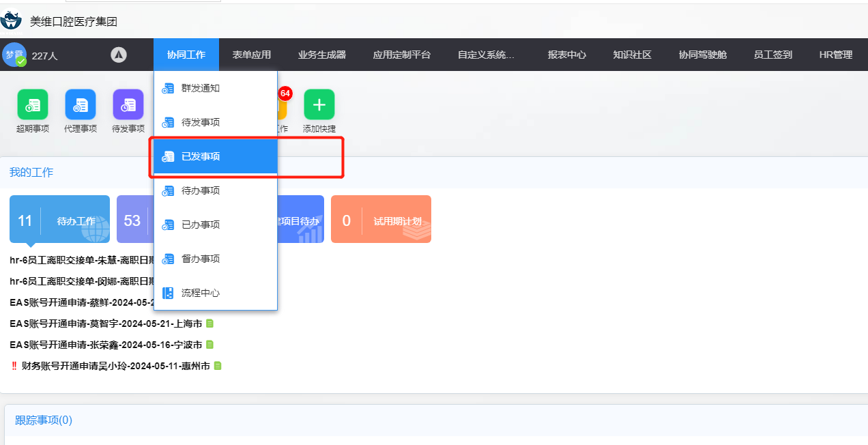The width and height of the screenshot is (868, 445).
Task: Click the 添加快捷 plus icon
Action: click(319, 104)
